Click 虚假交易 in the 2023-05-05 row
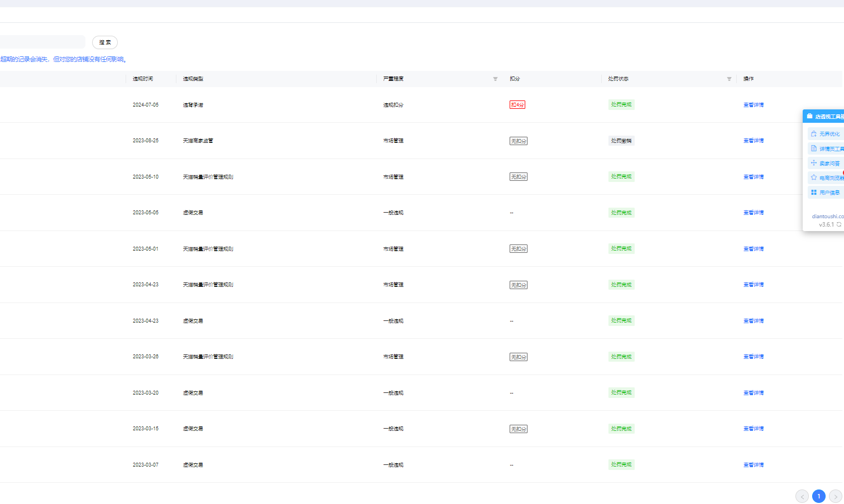844x504 pixels. point(193,213)
